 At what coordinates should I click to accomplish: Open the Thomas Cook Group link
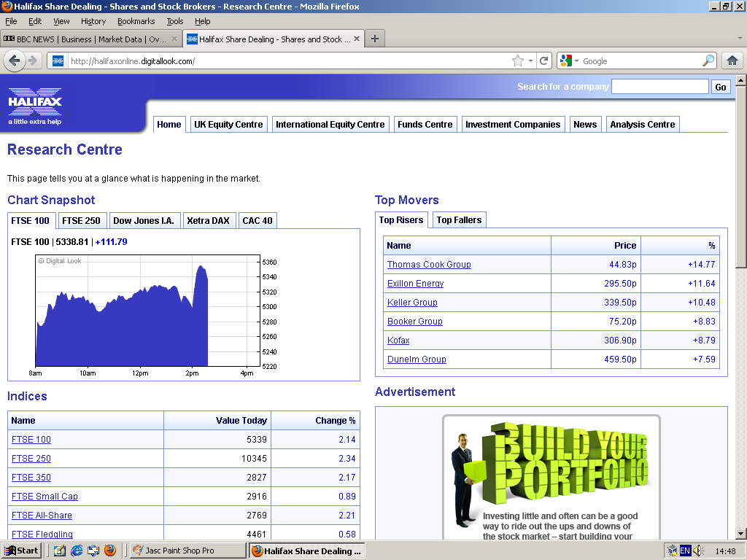[x=429, y=264]
